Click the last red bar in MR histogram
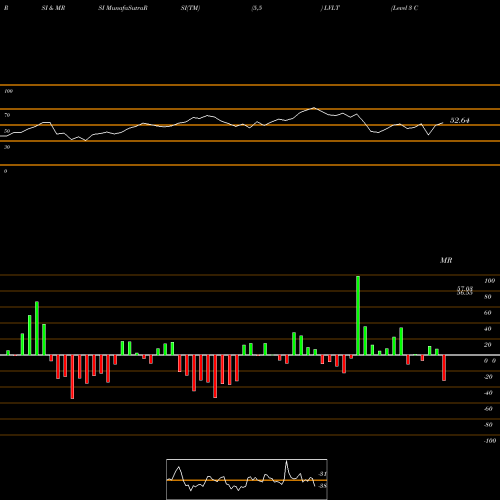This screenshot has height=500, width=500. pyautogui.click(x=444, y=368)
